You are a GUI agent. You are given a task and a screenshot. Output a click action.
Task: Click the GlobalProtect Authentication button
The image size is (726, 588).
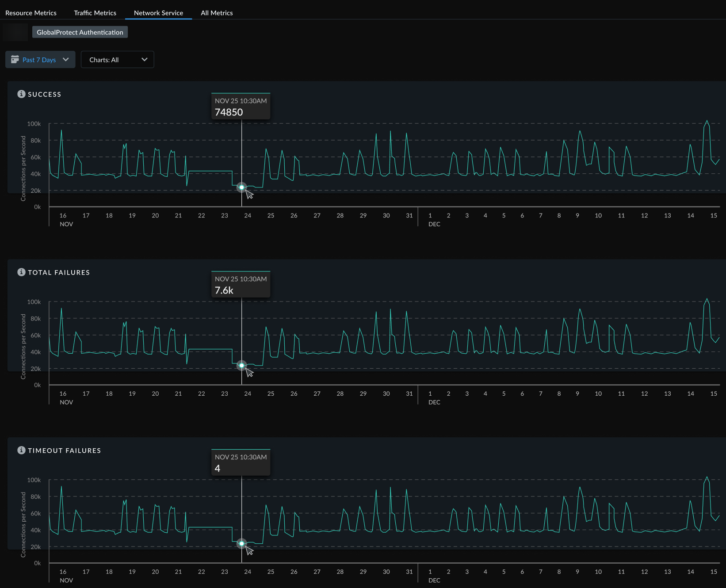pyautogui.click(x=80, y=32)
